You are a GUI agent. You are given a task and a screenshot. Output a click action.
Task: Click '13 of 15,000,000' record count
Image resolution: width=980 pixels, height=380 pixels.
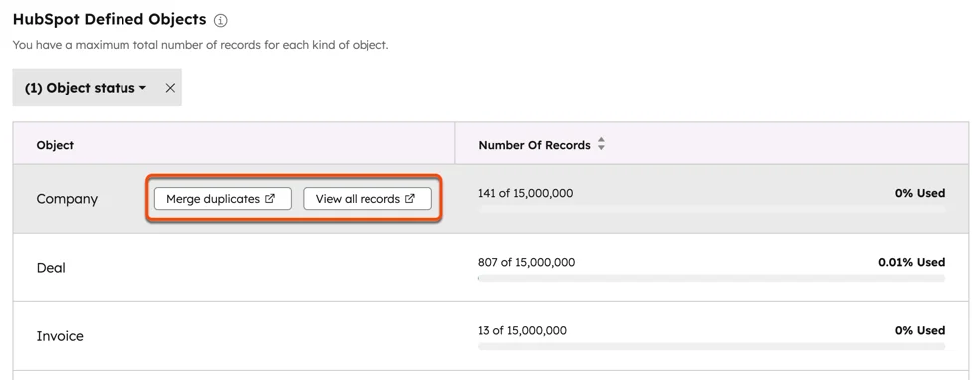523,330
